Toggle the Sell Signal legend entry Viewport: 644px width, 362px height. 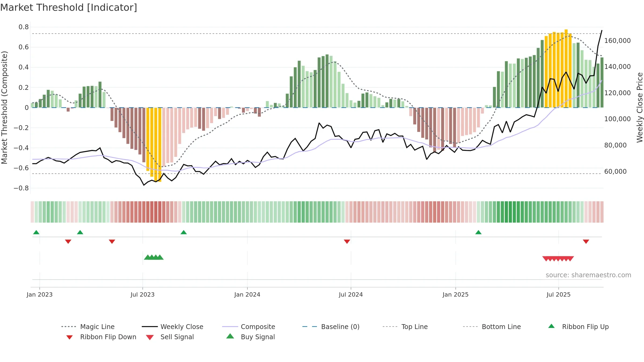coord(170,337)
